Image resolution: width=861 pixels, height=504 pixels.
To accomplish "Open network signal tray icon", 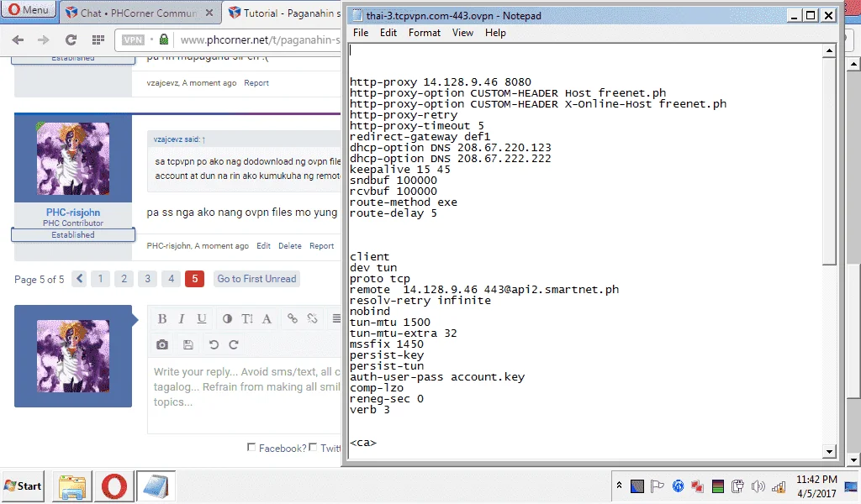I will (779, 486).
